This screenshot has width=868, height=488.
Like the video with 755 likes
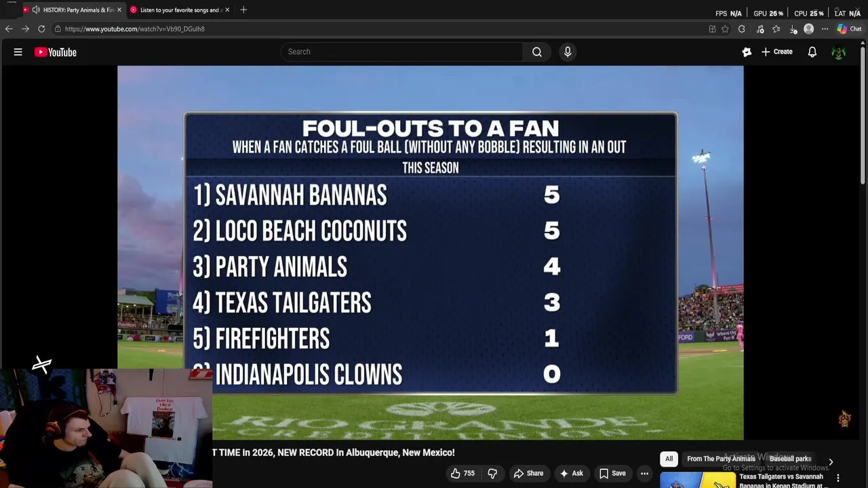pyautogui.click(x=462, y=473)
